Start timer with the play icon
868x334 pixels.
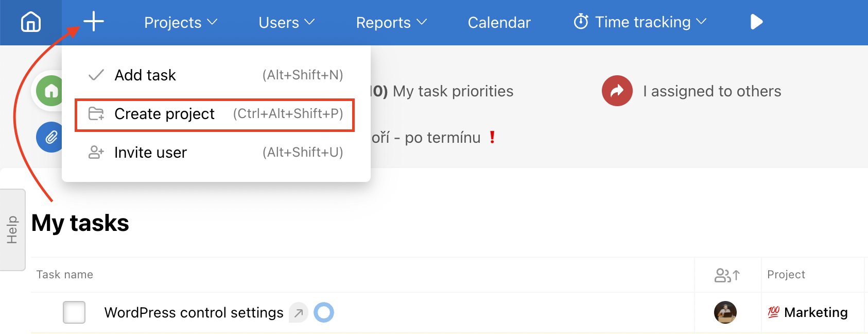click(x=756, y=22)
